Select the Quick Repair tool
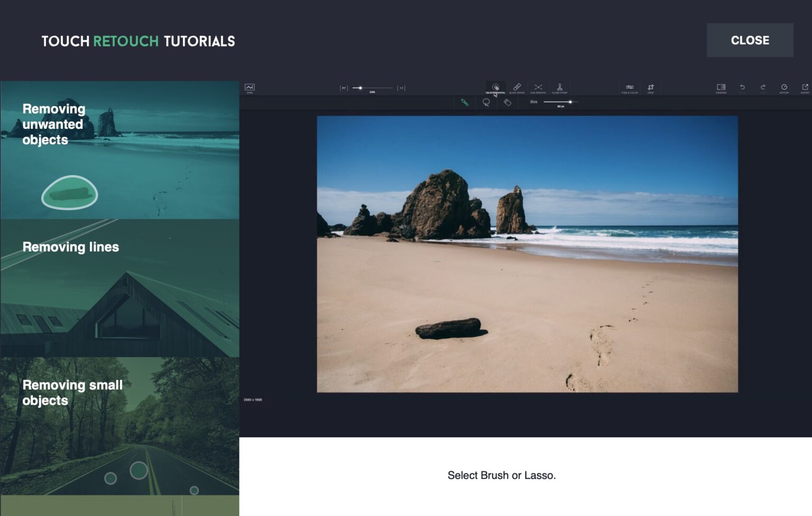 517,88
